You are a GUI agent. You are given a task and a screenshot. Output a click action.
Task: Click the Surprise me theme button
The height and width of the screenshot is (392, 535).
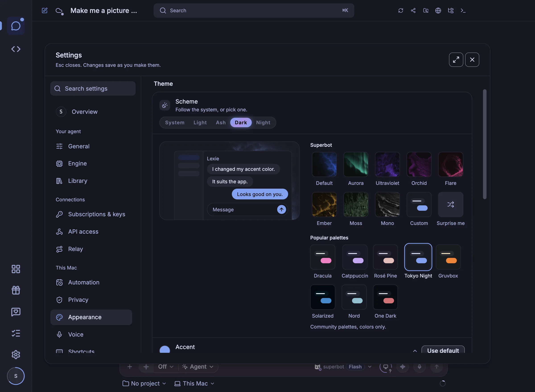451,204
